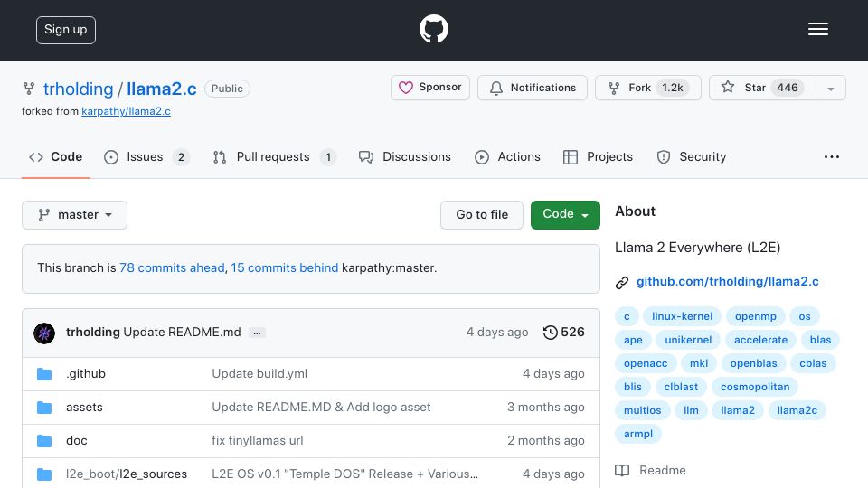
Task: Open trholding owner profile link
Action: [x=78, y=89]
